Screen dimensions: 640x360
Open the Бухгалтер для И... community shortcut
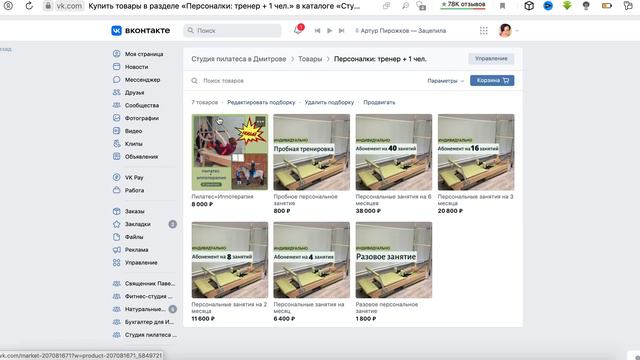(x=143, y=322)
